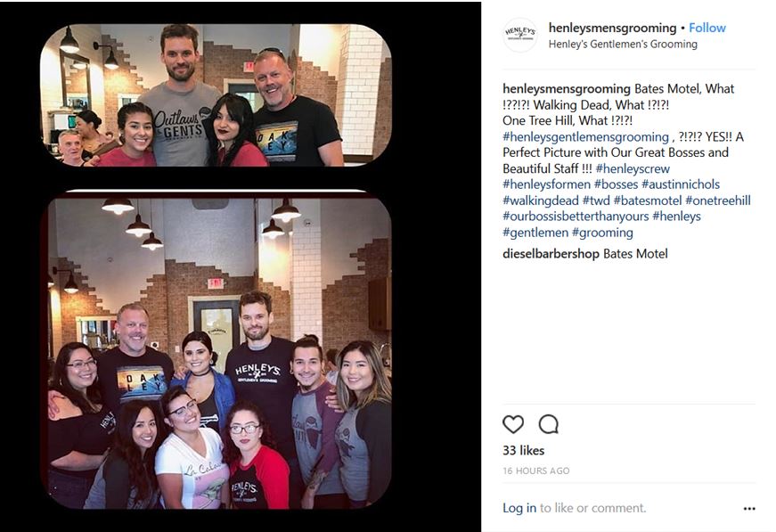
Task: Open the #onetreehill hashtag
Action: 717,201
